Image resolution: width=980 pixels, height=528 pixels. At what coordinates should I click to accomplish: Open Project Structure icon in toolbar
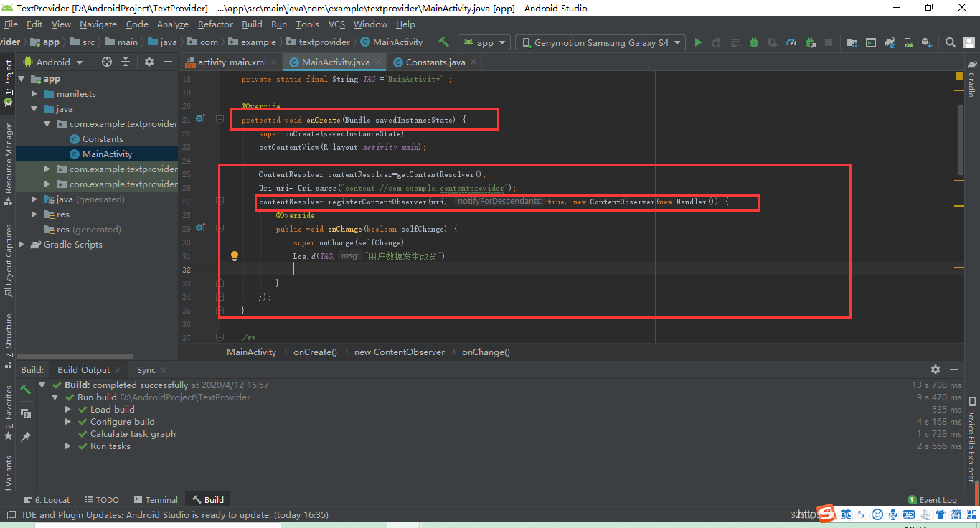[x=852, y=42]
